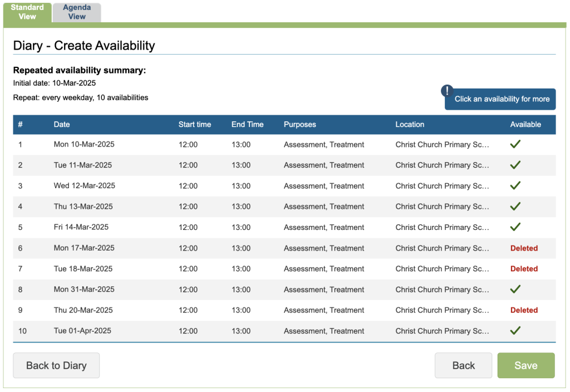This screenshot has width=570, height=392.
Task: Click the 'Click an availability for more' tooltip
Action: coord(502,99)
